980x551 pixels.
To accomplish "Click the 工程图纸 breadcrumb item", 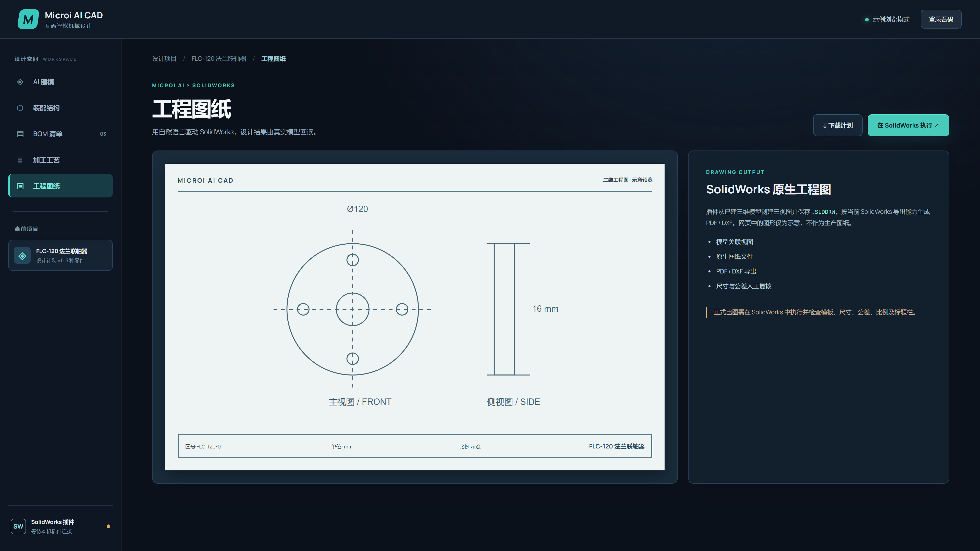I will point(274,59).
